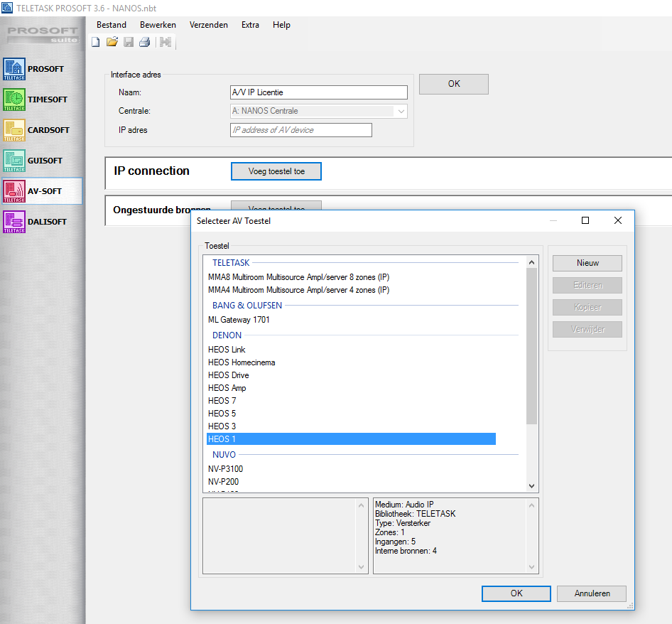Click the IP adres input field
This screenshot has height=624, width=672.
coord(301,130)
